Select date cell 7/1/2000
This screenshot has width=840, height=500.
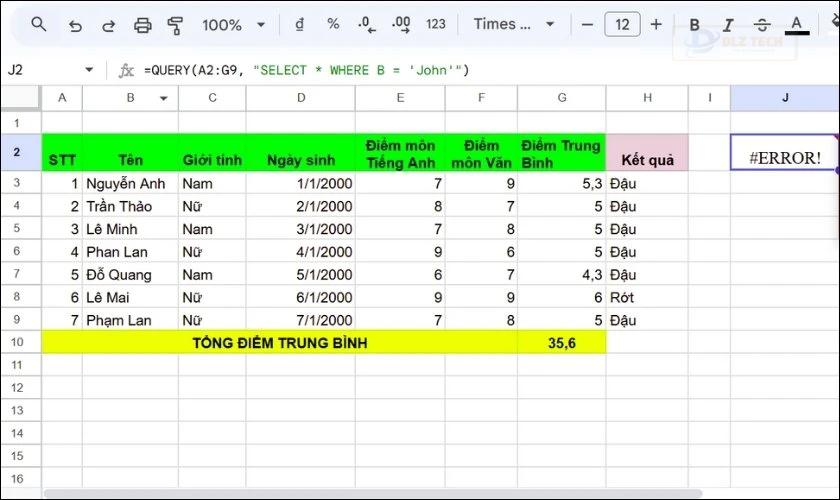point(301,320)
